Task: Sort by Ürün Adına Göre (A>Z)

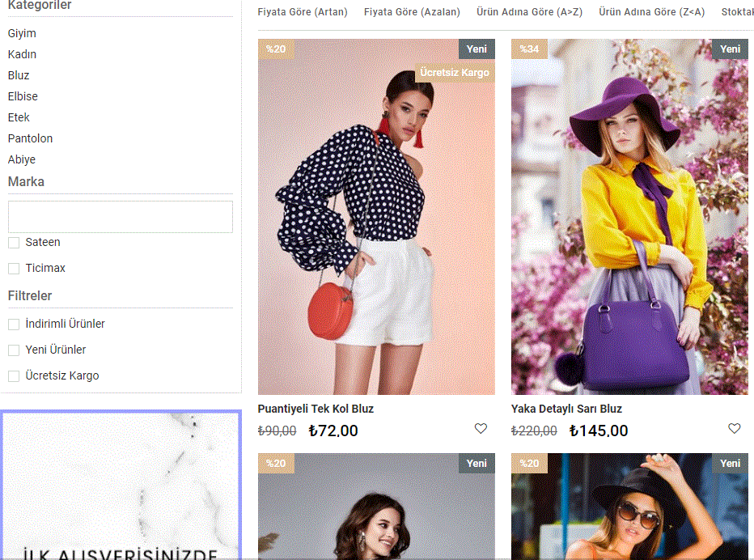Action: [x=529, y=12]
